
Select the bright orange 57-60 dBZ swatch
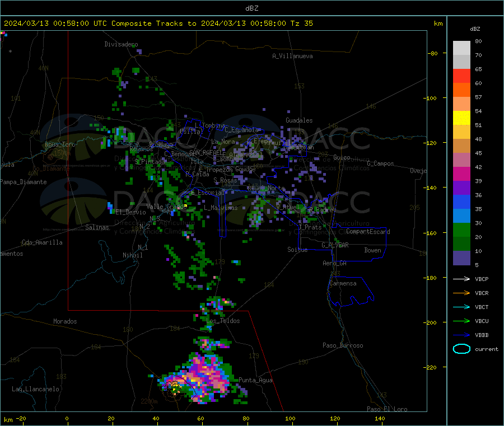(461, 90)
